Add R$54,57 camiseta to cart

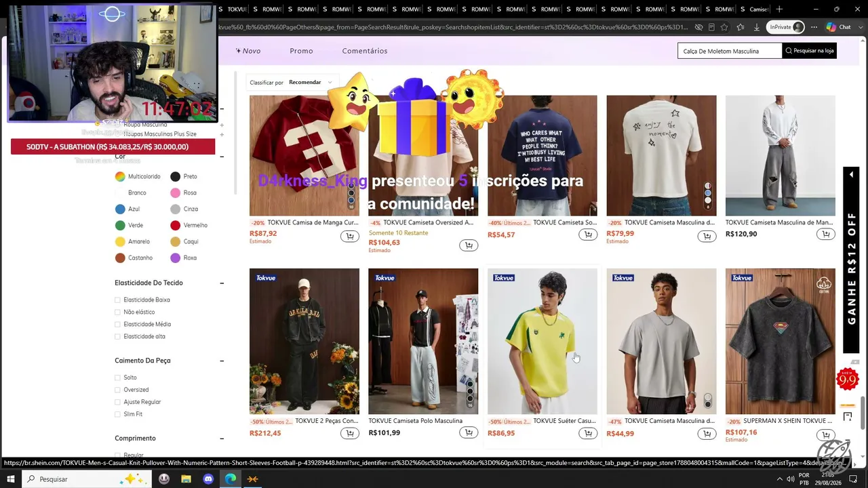click(588, 235)
